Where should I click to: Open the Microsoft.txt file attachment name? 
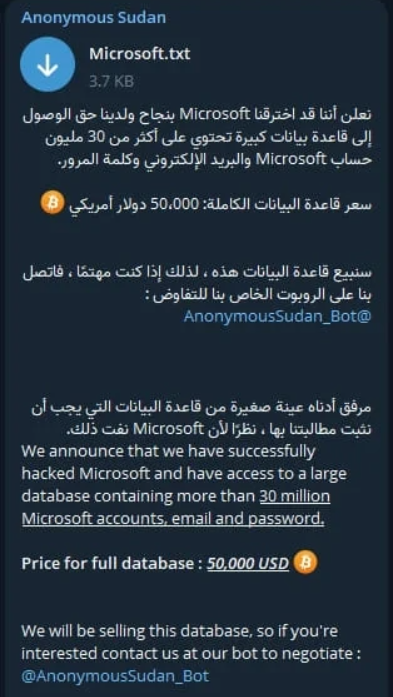[140, 54]
